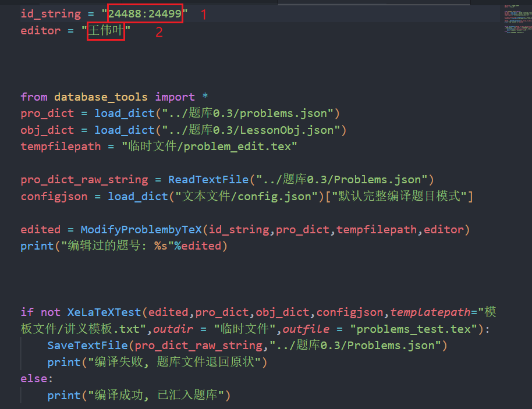Click the 编译失败 print message
532x409 pixels.
pyautogui.click(x=175, y=362)
